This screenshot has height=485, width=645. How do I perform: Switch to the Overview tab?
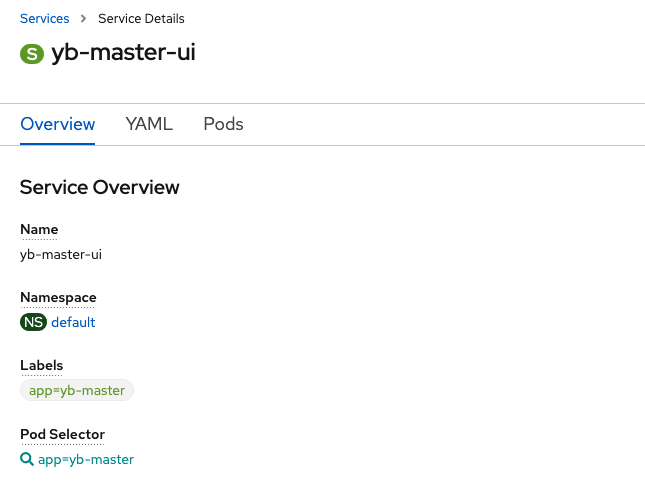(57, 125)
